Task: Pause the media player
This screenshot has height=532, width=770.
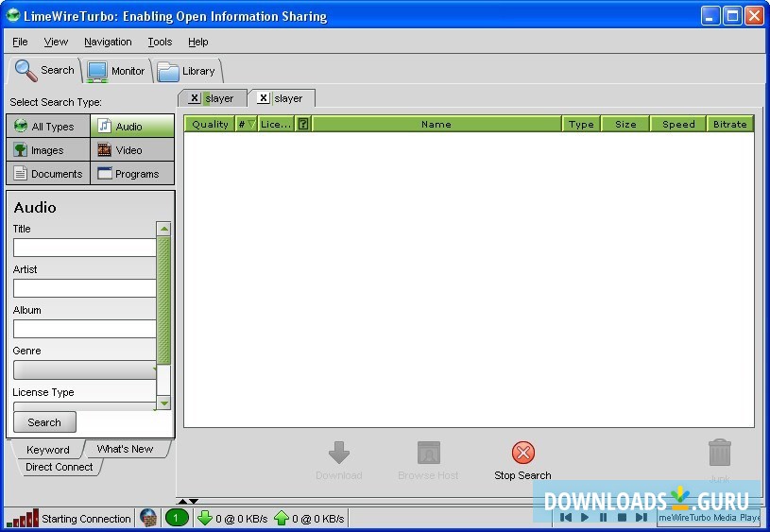Action: (603, 517)
